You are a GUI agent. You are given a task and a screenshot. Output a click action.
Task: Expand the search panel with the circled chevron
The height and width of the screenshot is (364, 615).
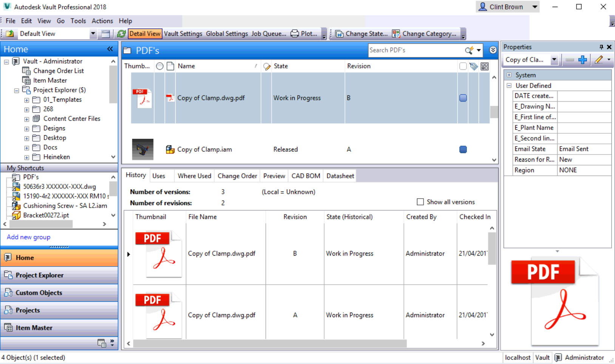(493, 50)
